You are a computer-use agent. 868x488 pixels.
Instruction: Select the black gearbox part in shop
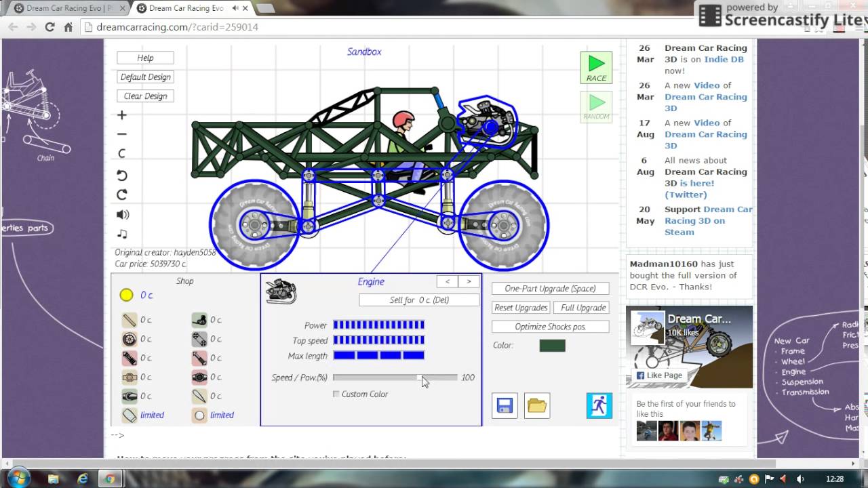point(199,377)
